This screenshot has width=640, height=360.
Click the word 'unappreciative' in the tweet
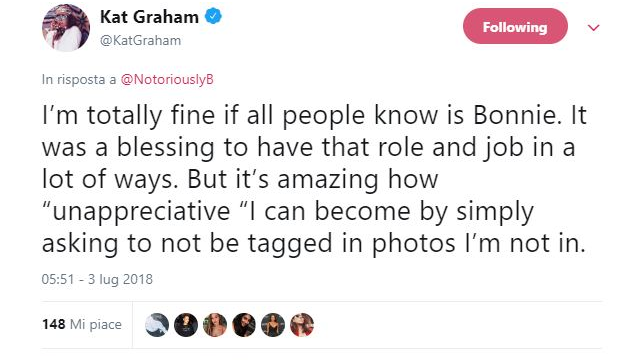[x=142, y=212]
